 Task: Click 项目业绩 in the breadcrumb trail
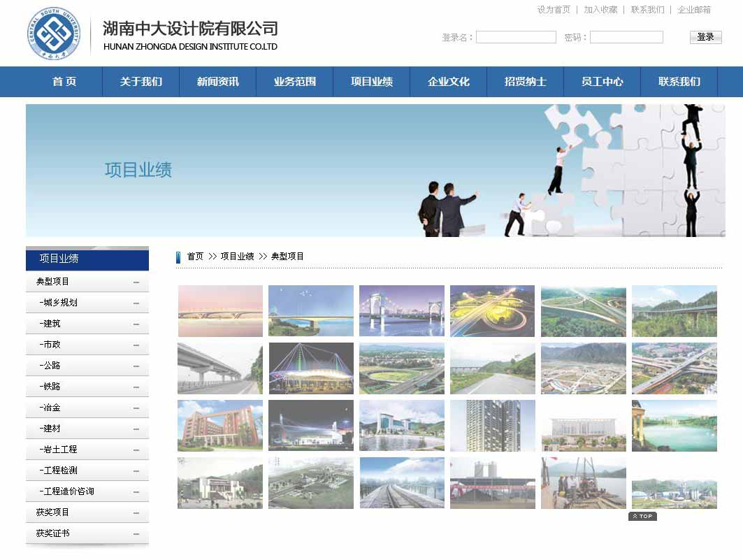237,257
